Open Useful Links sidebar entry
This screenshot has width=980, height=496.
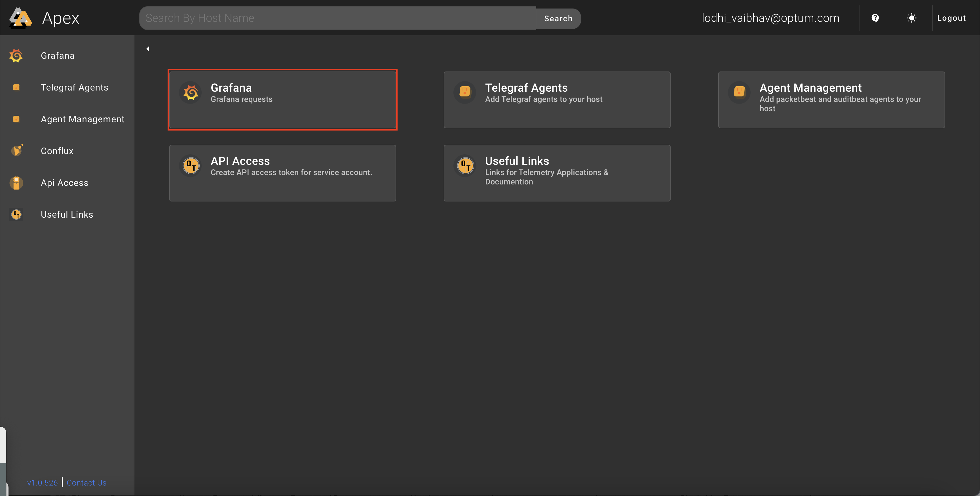[67, 215]
